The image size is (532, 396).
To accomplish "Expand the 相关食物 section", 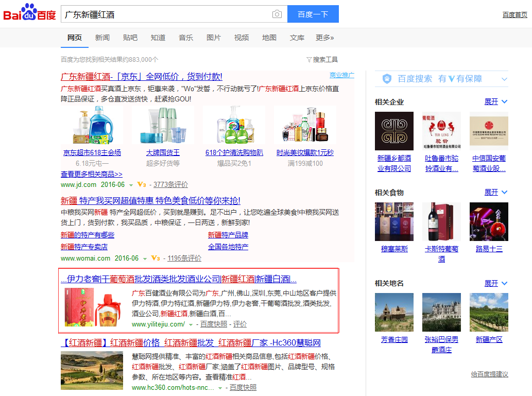I will [x=496, y=193].
